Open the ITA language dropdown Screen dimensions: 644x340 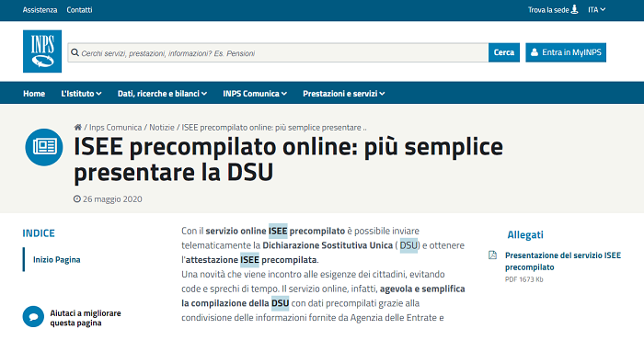tap(596, 9)
